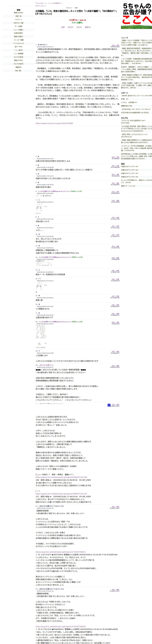Open 投資一般 in the left sidebar
Viewport: 152px width, 644px height.
18,16
